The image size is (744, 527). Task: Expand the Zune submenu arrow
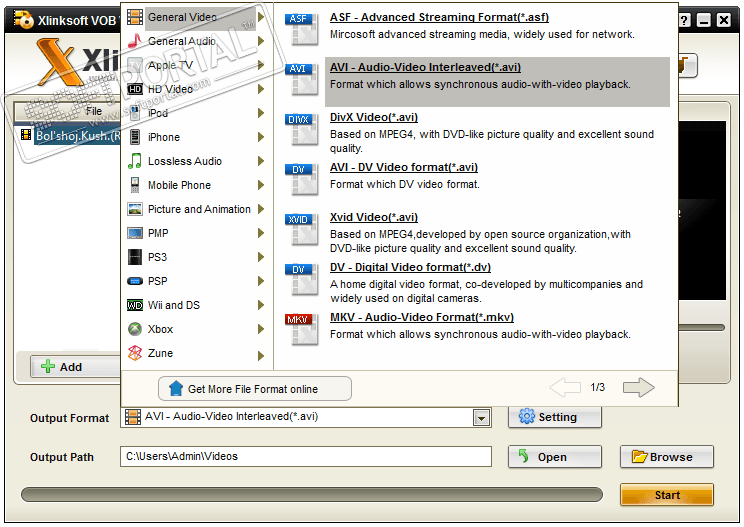coord(260,355)
